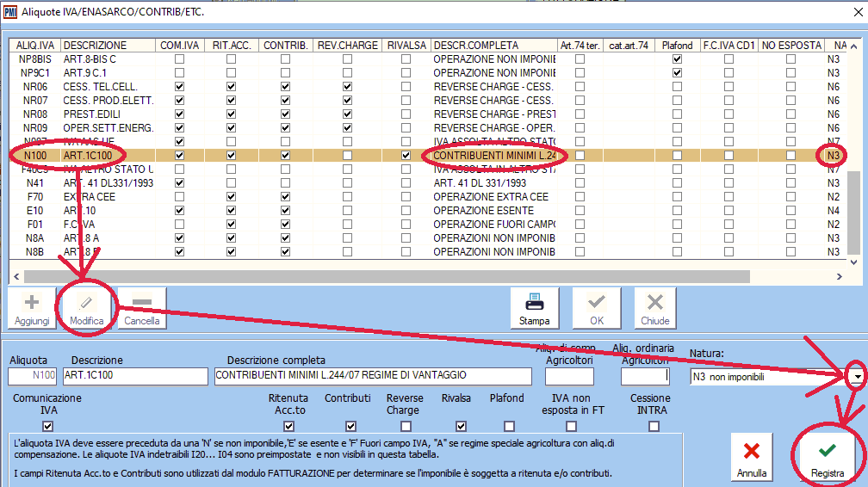Viewport: 868px width, 487px height.
Task: Click the Descrizione completa text field
Action: (372, 376)
